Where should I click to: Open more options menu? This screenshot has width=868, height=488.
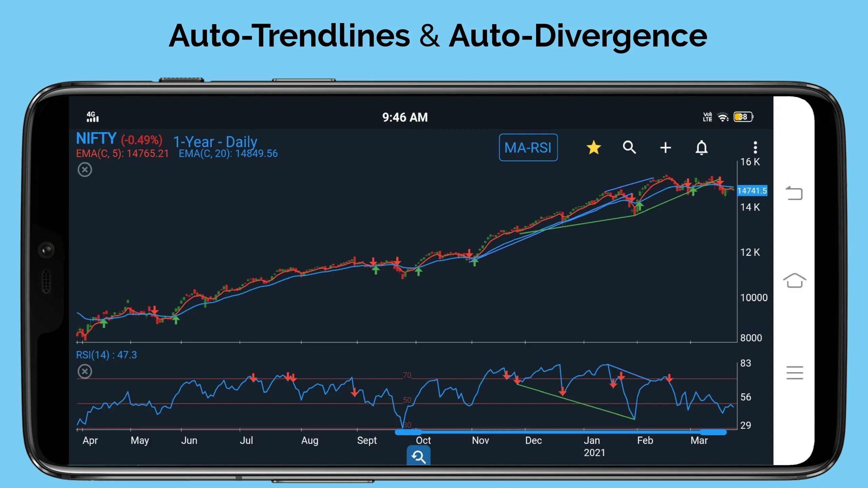(755, 147)
